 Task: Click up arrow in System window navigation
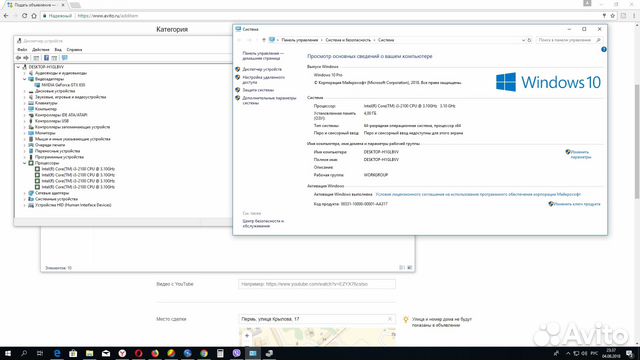click(x=264, y=40)
